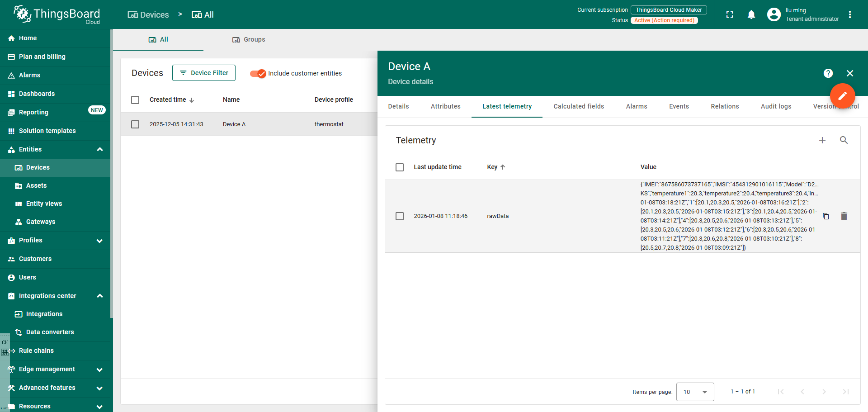
Task: Close the Device A details panel
Action: coord(850,73)
